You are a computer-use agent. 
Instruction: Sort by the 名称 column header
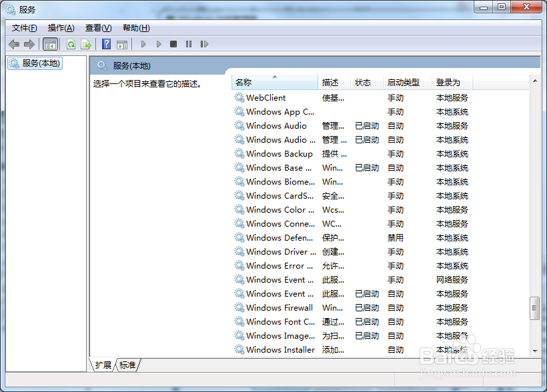coord(275,82)
